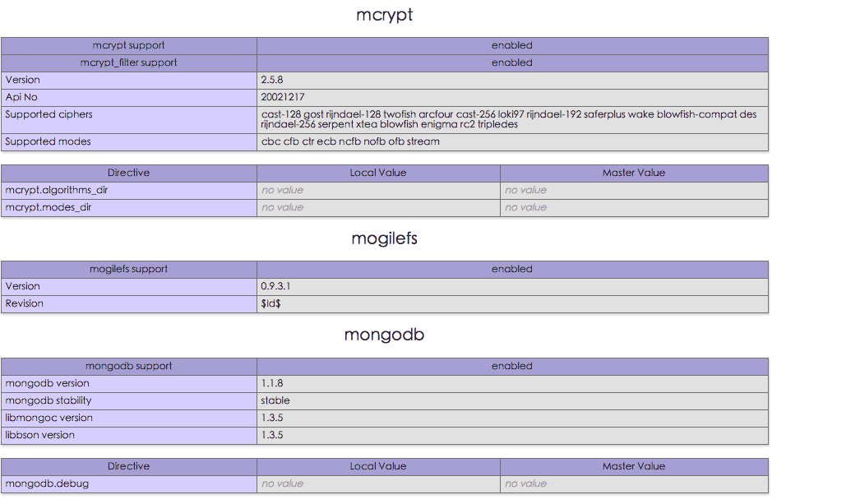Click the mcrypt.algorithms_dir directive name

click(57, 190)
